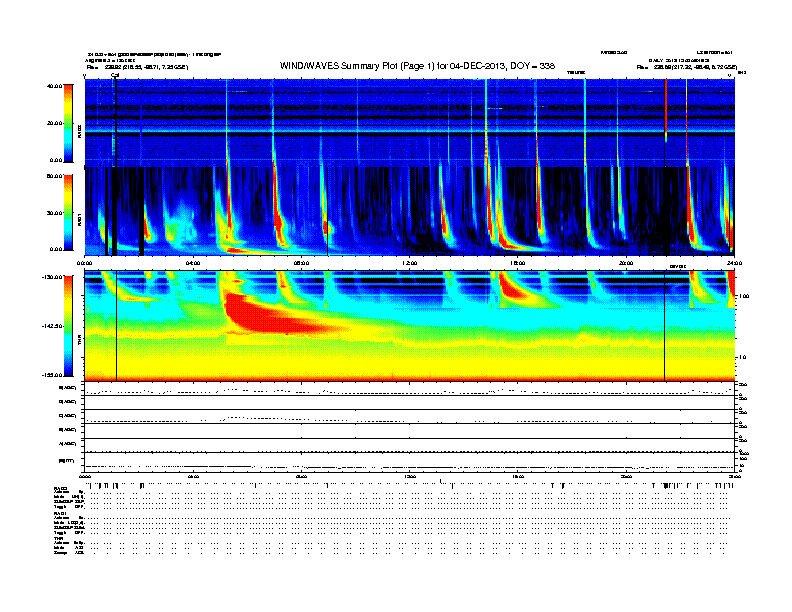Click the 20:00 tick below RAD1 spectrogram
This screenshot has width=792, height=612.
[x=626, y=263]
